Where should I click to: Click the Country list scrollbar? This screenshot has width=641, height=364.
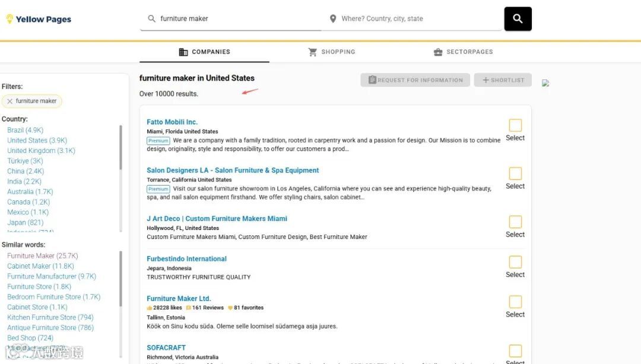pos(120,148)
